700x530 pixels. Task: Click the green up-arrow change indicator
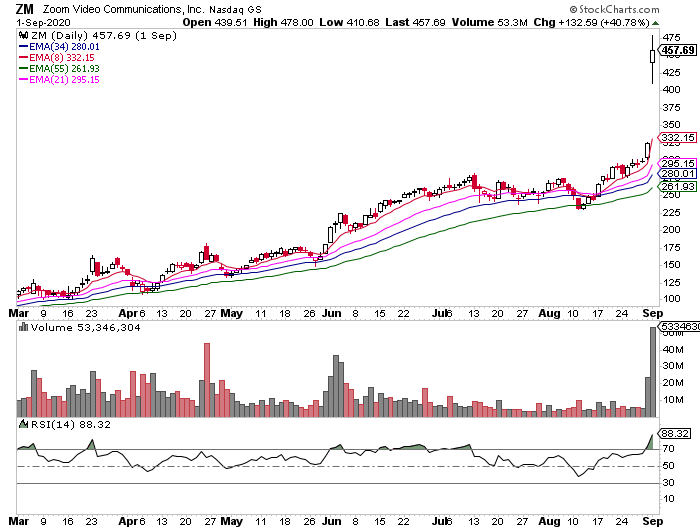point(655,23)
